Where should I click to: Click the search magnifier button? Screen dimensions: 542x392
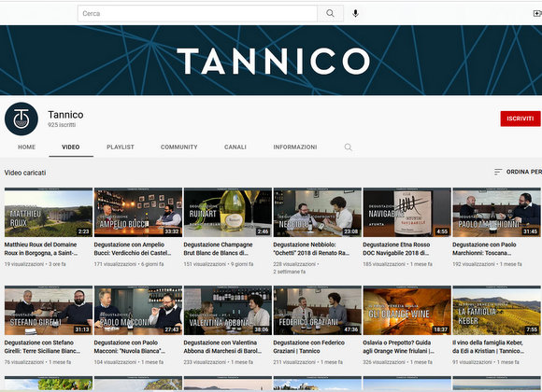[330, 13]
